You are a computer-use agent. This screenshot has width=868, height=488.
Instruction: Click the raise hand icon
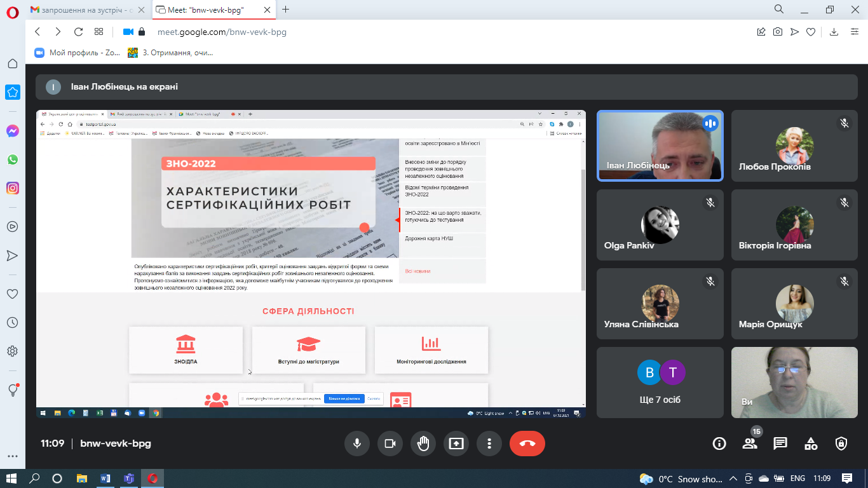pyautogui.click(x=423, y=444)
